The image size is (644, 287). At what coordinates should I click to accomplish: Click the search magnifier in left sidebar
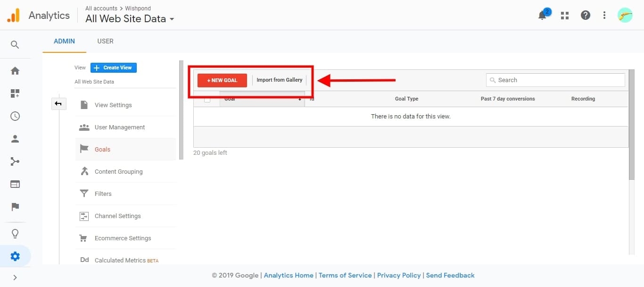coord(15,45)
